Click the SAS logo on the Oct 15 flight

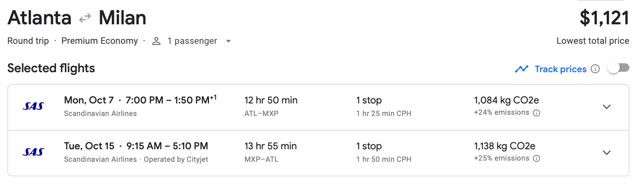point(33,152)
